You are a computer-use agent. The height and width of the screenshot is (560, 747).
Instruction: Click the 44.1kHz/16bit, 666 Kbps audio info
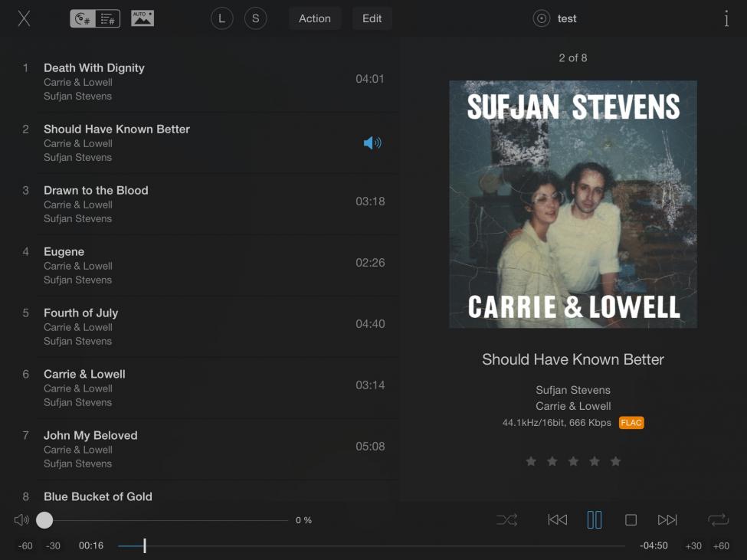pyautogui.click(x=556, y=423)
